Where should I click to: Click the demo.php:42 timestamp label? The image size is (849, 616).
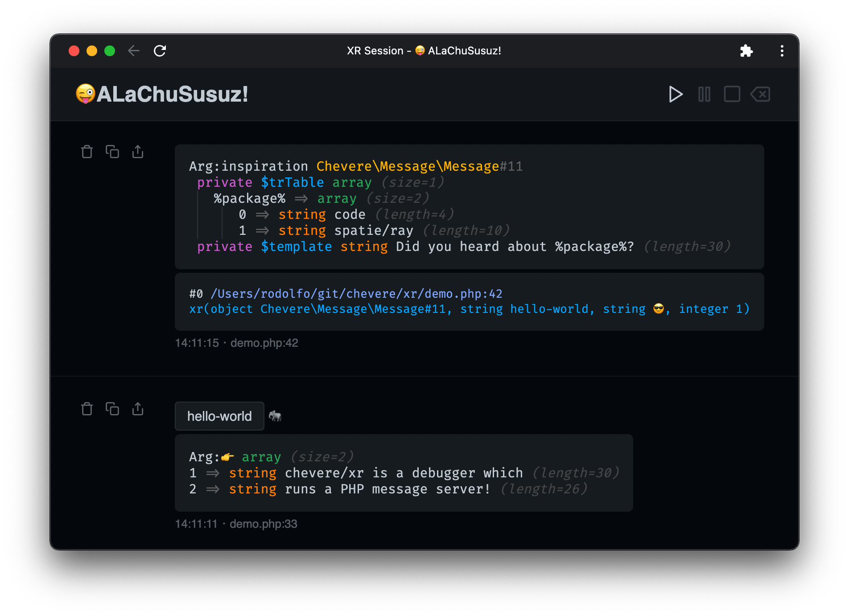pos(236,343)
